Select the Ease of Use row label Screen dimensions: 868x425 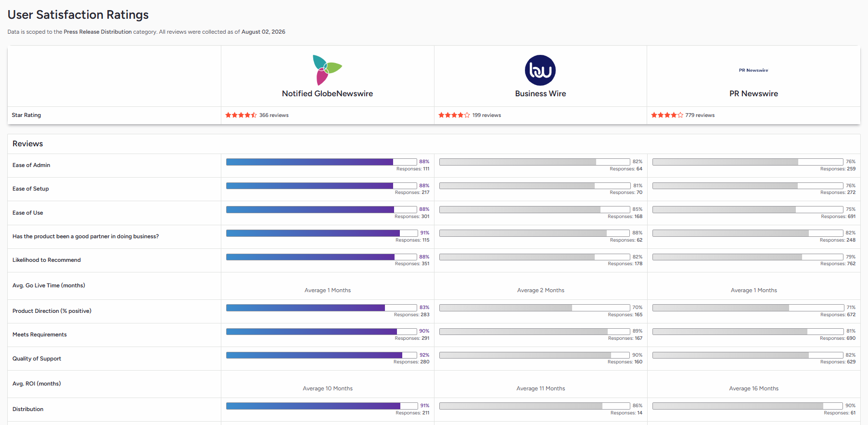[x=28, y=213]
